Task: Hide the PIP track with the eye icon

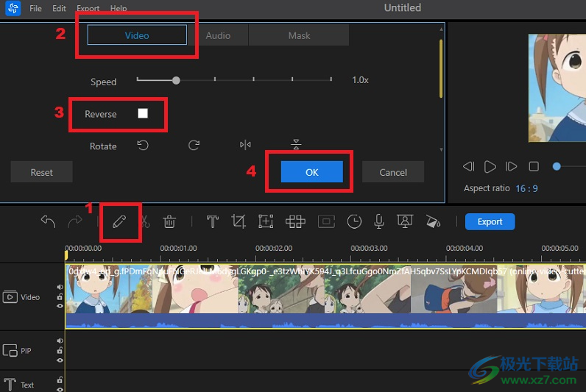Action: coord(60,360)
